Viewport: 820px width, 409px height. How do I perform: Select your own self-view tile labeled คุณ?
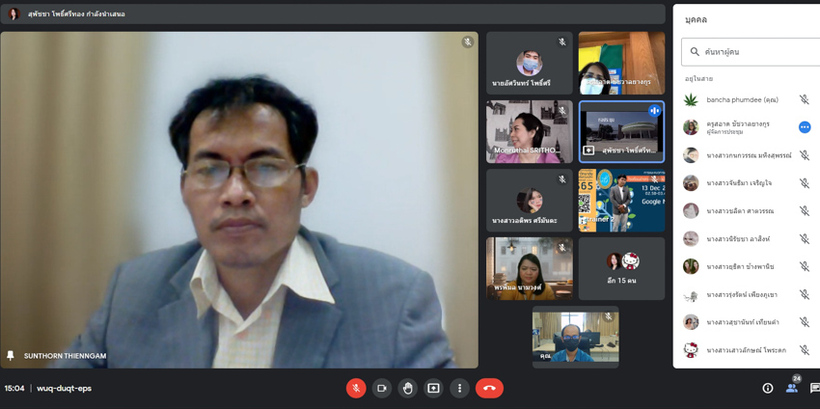click(x=575, y=337)
